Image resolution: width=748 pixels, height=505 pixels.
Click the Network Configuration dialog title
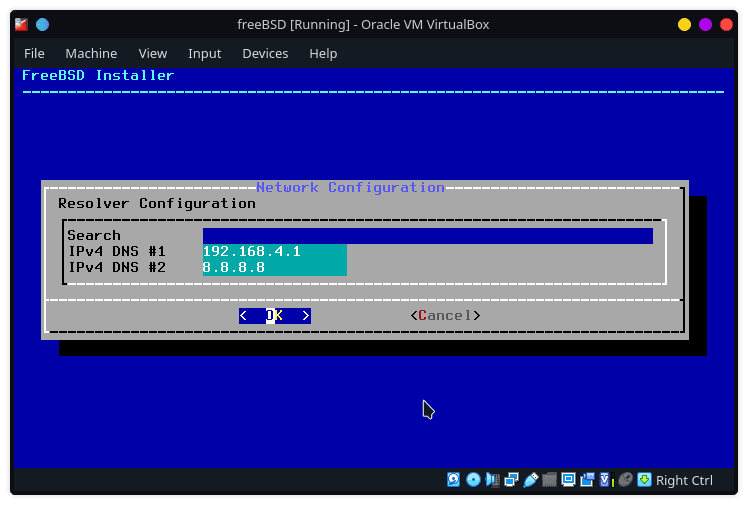point(351,187)
